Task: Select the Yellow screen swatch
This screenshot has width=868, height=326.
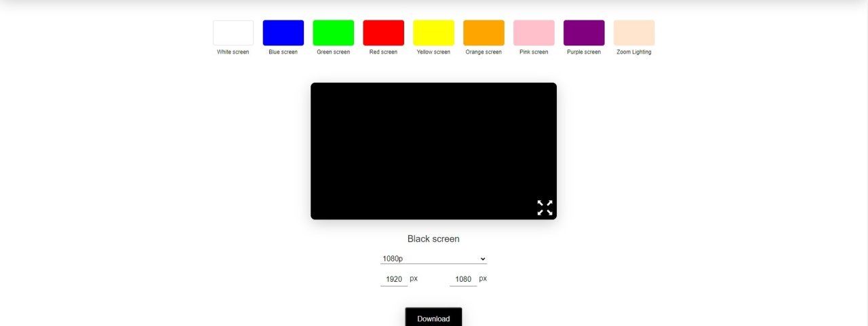Action: tap(434, 33)
